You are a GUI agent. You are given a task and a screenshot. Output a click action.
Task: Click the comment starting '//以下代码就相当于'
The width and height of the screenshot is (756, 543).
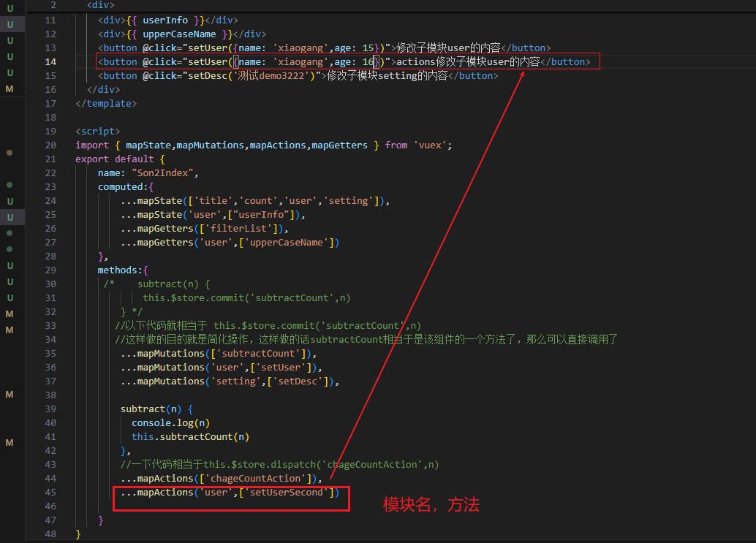(268, 326)
